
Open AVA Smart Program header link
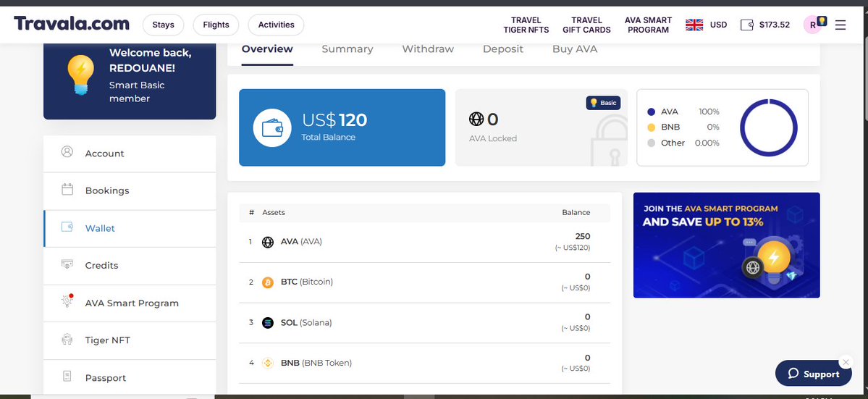point(648,25)
